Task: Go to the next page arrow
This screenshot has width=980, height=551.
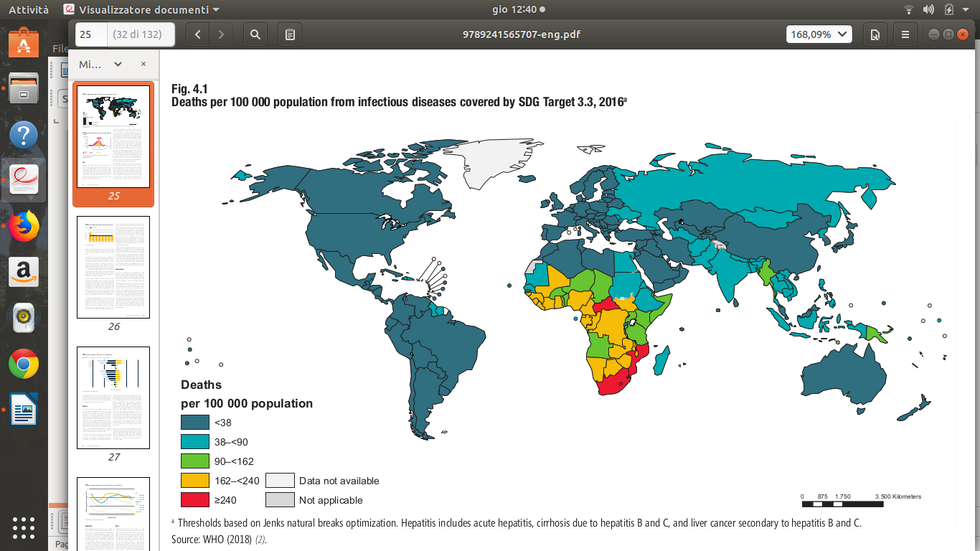Action: click(x=221, y=34)
